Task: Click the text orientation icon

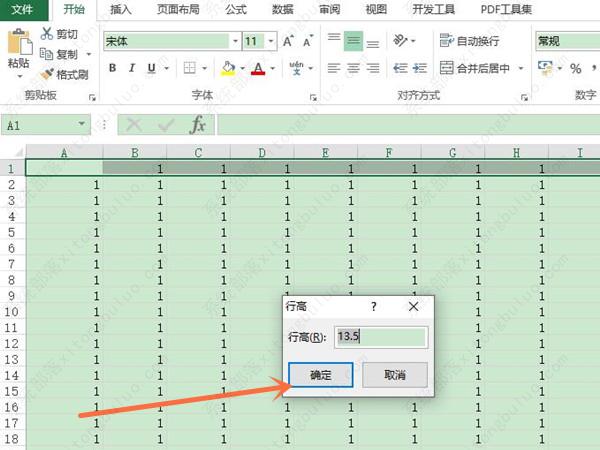Action: (403, 41)
